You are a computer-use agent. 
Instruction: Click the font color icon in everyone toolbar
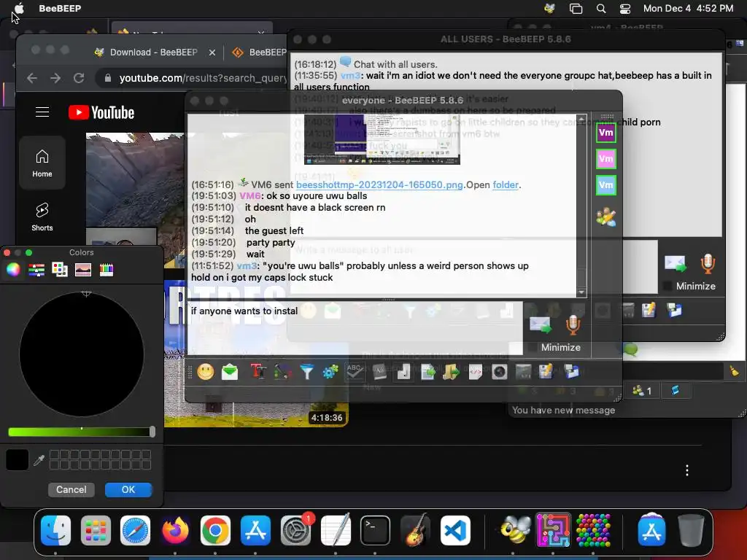[x=282, y=371]
